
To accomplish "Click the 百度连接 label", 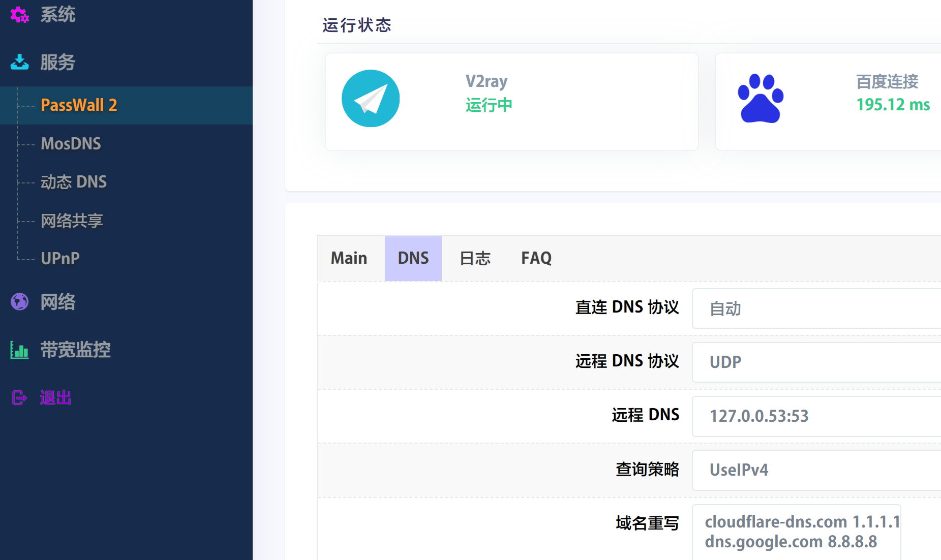I will (887, 81).
